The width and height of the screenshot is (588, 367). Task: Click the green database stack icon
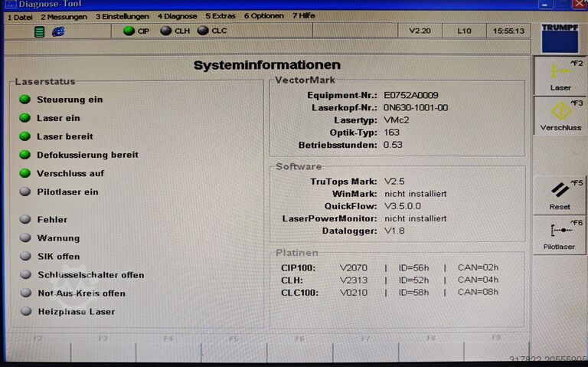click(39, 32)
